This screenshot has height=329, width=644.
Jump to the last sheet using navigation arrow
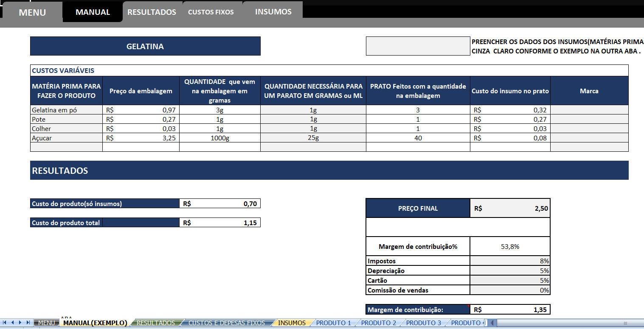(x=28, y=323)
